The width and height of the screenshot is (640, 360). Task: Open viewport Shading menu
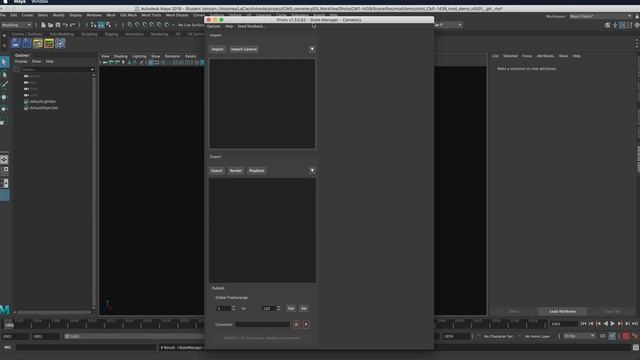(120, 56)
